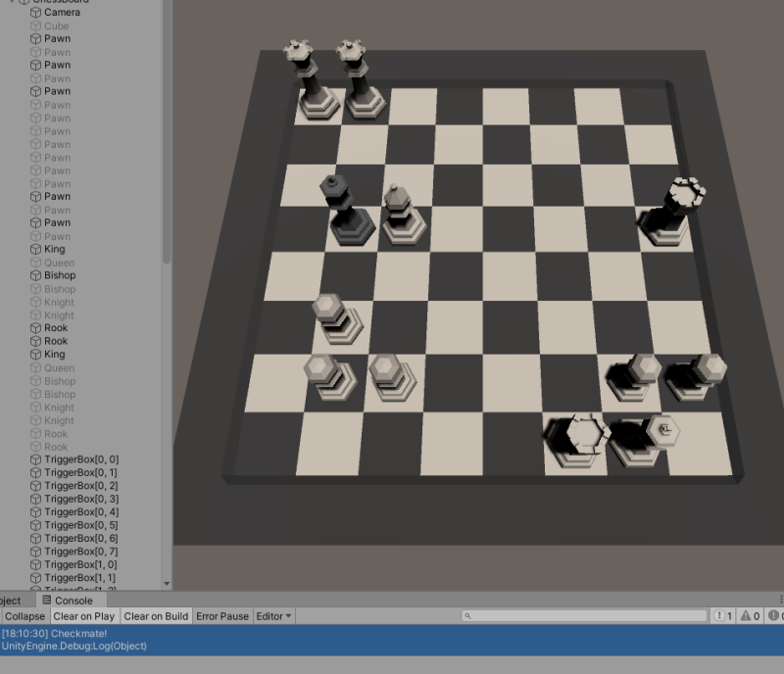
Task: Select the white piece beside the black king
Action: [x=403, y=215]
